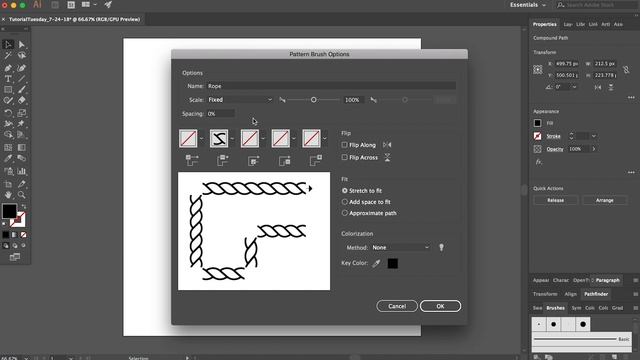This screenshot has height=360, width=640.
Task: Select the Line Segment tool
Action: coord(22,79)
